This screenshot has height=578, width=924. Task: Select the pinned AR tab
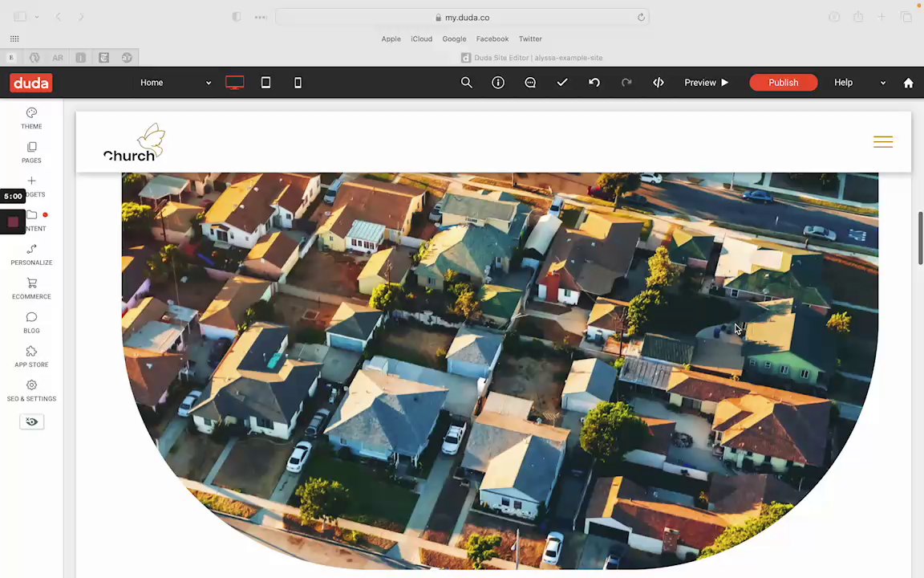57,58
